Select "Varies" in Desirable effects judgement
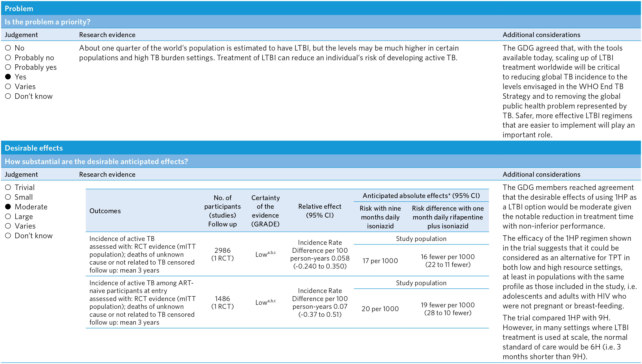This screenshot has width=642, height=364. pyautogui.click(x=8, y=226)
